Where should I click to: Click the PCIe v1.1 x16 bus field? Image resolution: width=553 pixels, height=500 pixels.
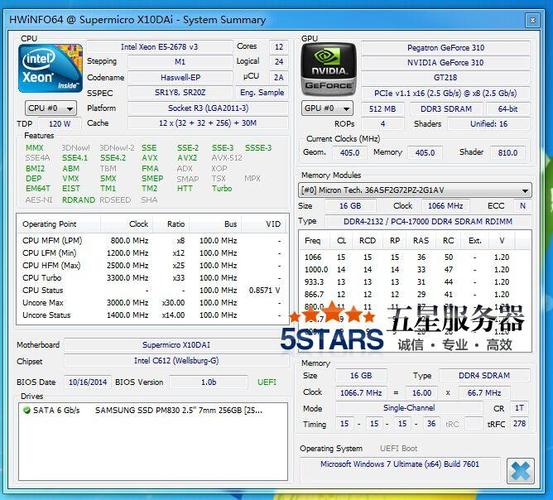point(446,93)
